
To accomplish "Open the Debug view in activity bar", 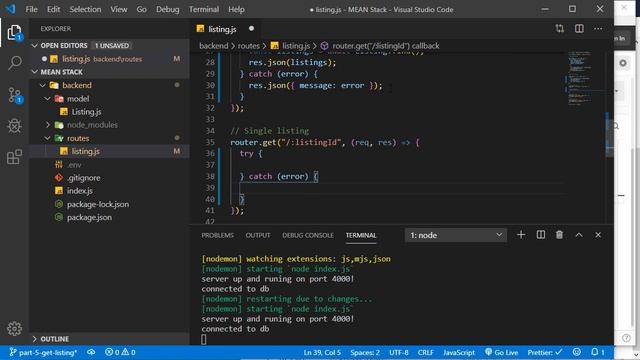I will coord(14,126).
